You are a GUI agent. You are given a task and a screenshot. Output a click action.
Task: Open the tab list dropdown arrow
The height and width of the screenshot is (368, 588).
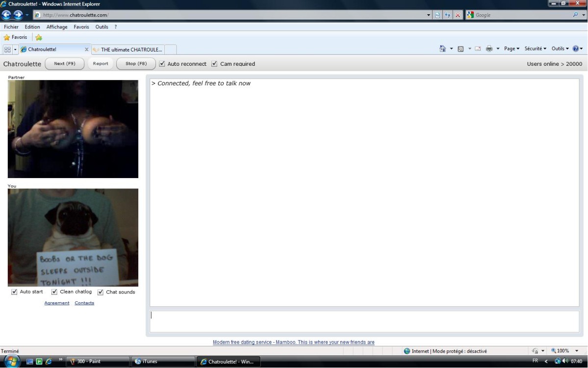(15, 50)
